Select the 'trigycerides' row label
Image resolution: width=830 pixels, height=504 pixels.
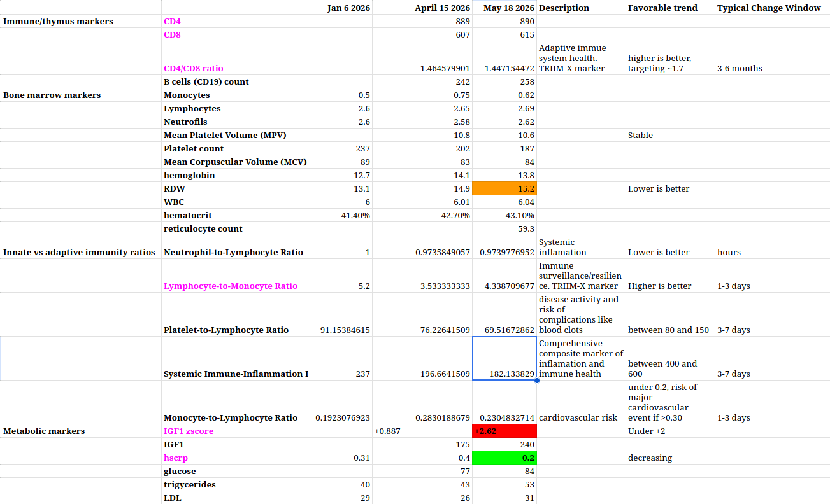[234, 484]
